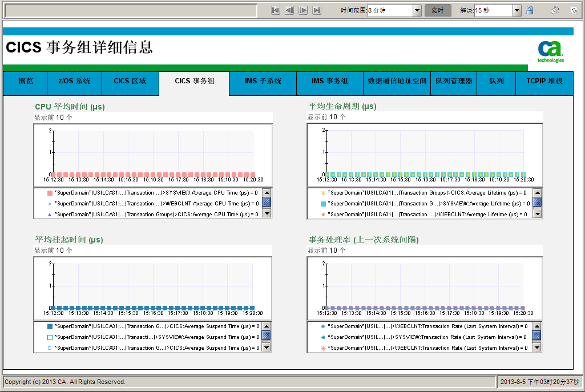Go to the IMS 子系统 tab
The height and width of the screenshot is (392, 585).
(263, 81)
